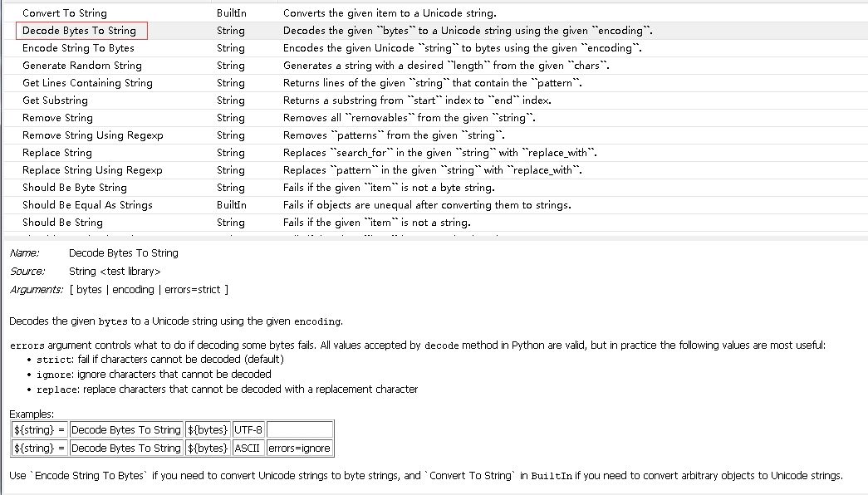The image size is (868, 495).
Task: Select 'Decode Bytes To String' in the list
Action: click(x=79, y=31)
